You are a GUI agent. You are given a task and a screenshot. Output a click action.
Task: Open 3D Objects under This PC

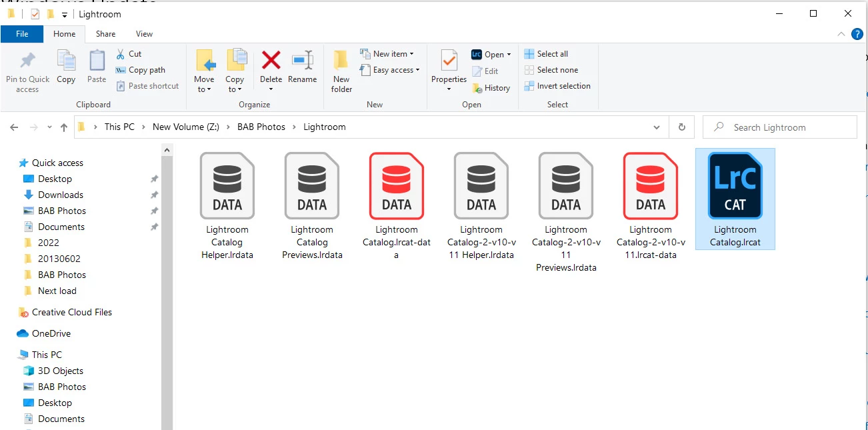(x=61, y=371)
